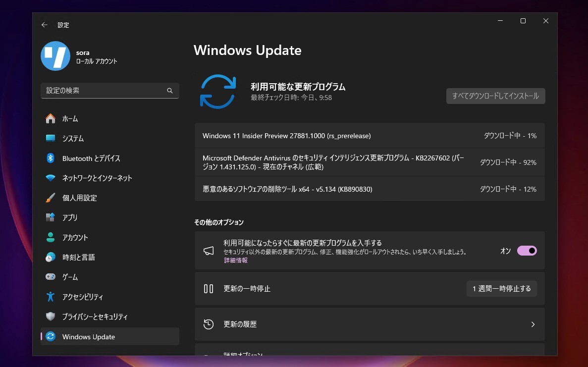Click the history clock icon beside 更新の履歴
The height and width of the screenshot is (367, 588).
[x=209, y=324]
